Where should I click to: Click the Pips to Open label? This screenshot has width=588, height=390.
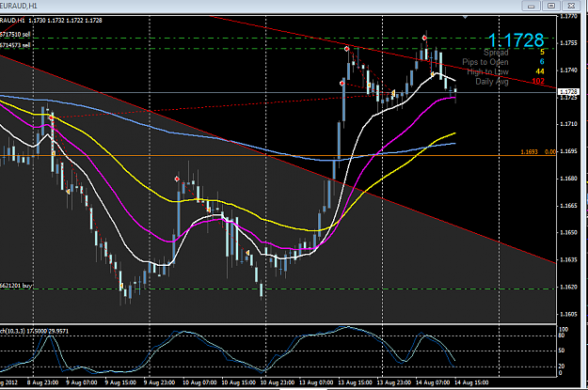pos(485,62)
